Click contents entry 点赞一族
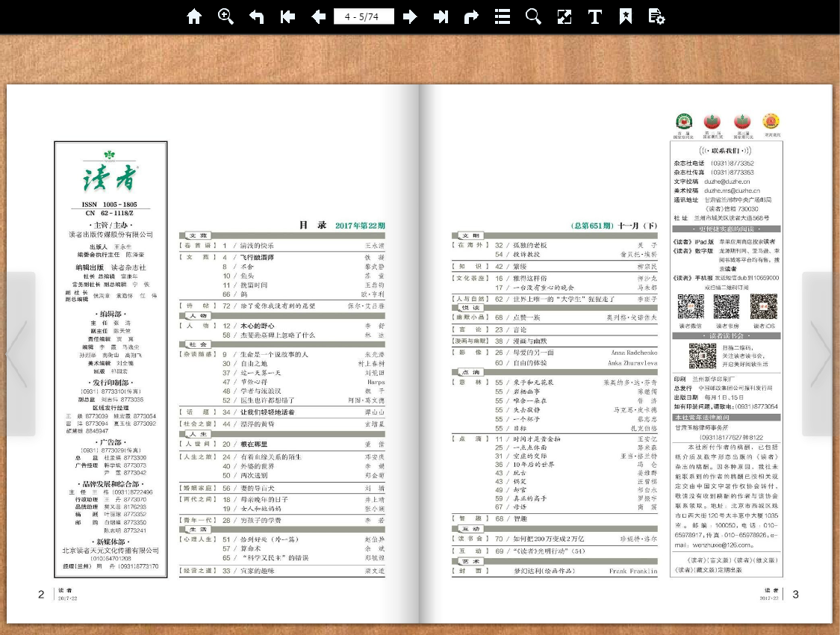This screenshot has height=635, width=840. click(x=526, y=317)
